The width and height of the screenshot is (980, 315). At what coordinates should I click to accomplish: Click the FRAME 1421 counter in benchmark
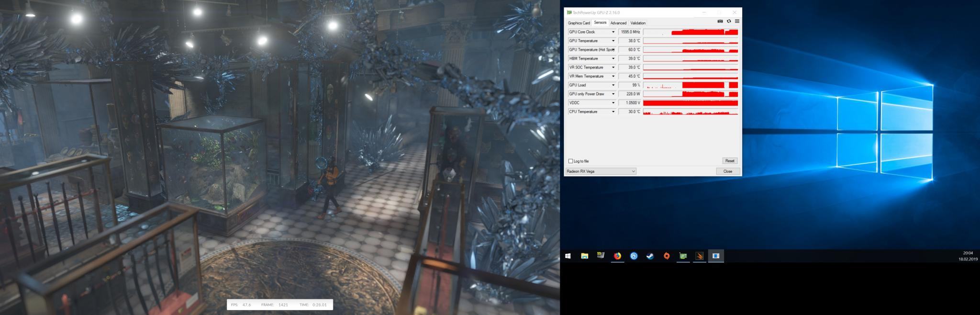[275, 305]
